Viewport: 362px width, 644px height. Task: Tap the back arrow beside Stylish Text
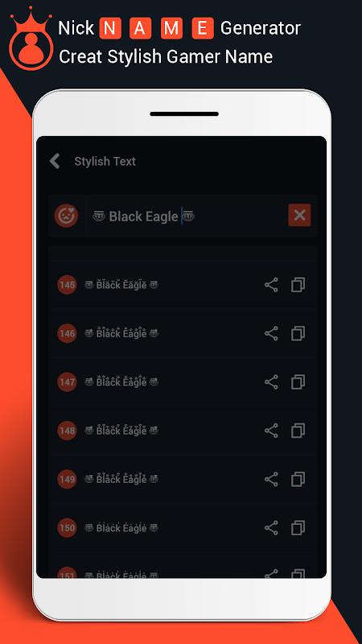[x=55, y=161]
